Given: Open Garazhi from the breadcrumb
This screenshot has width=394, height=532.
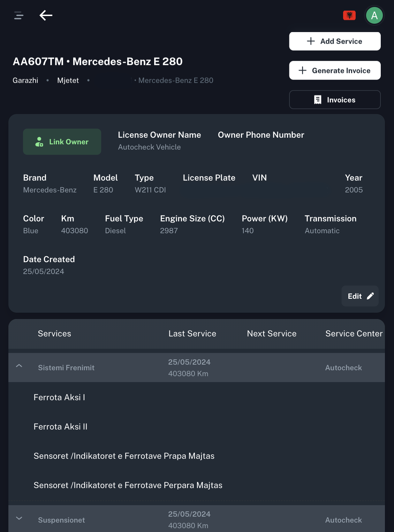Looking at the screenshot, I should 25,80.
